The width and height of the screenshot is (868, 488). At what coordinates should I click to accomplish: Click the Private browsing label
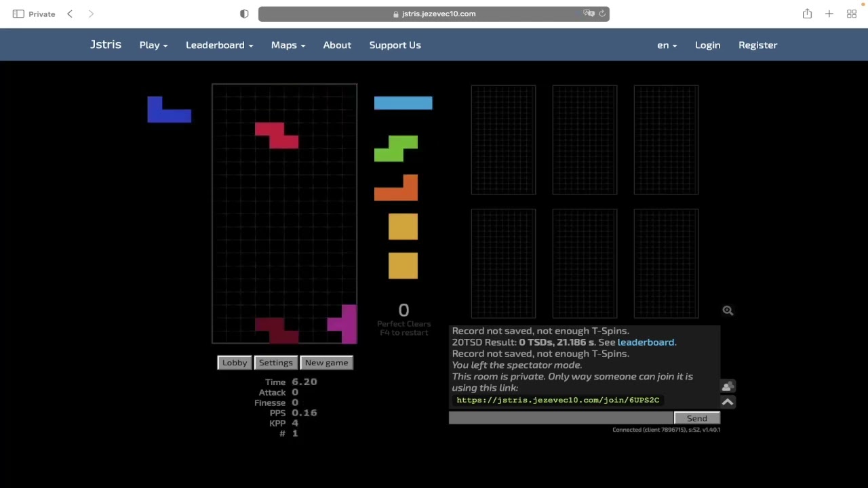tap(42, 14)
